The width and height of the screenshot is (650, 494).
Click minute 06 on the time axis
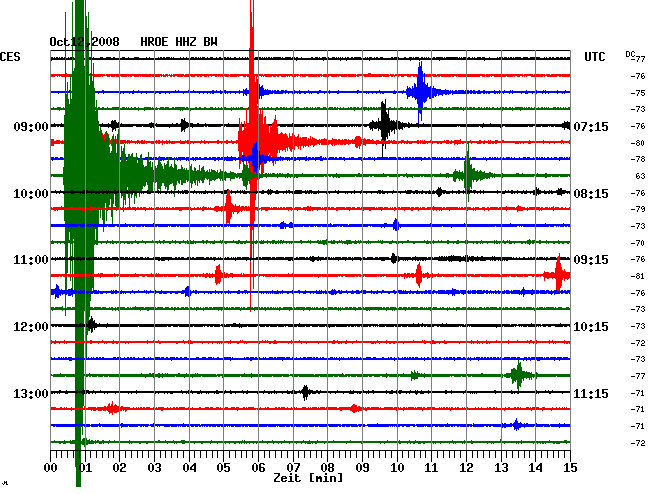[258, 468]
